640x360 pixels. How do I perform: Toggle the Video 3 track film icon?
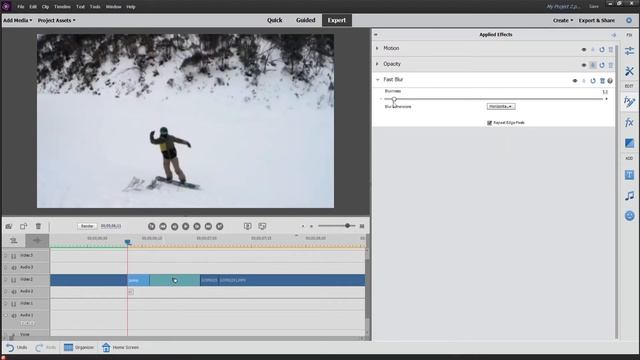14,256
